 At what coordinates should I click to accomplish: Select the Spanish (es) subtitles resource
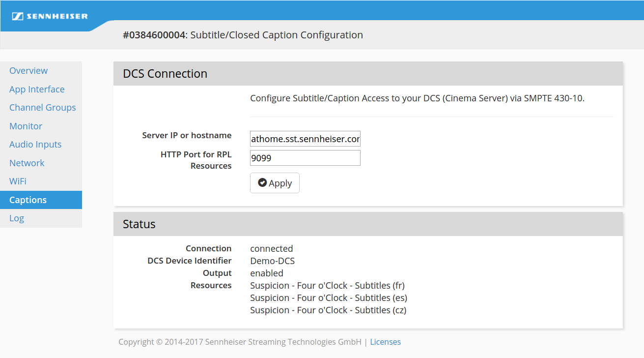point(328,298)
